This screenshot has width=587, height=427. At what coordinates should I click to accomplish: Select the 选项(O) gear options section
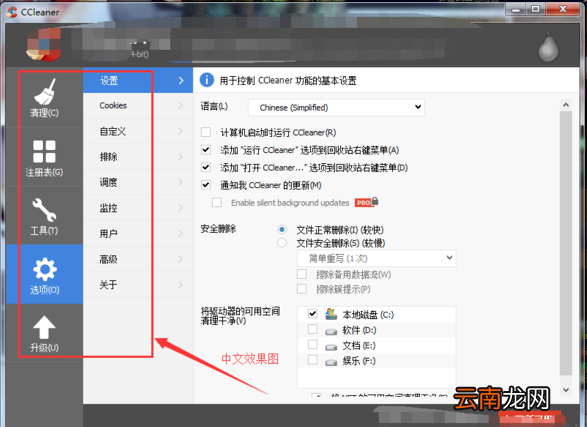(44, 274)
